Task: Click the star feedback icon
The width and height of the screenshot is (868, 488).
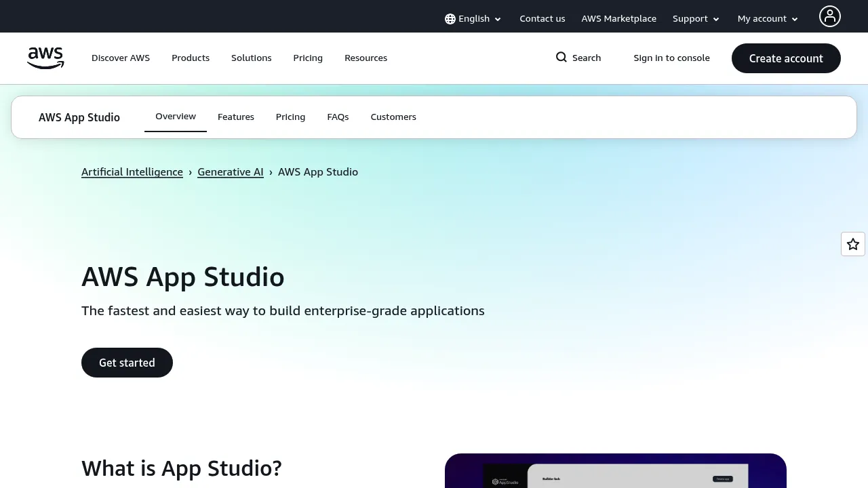Action: click(853, 244)
